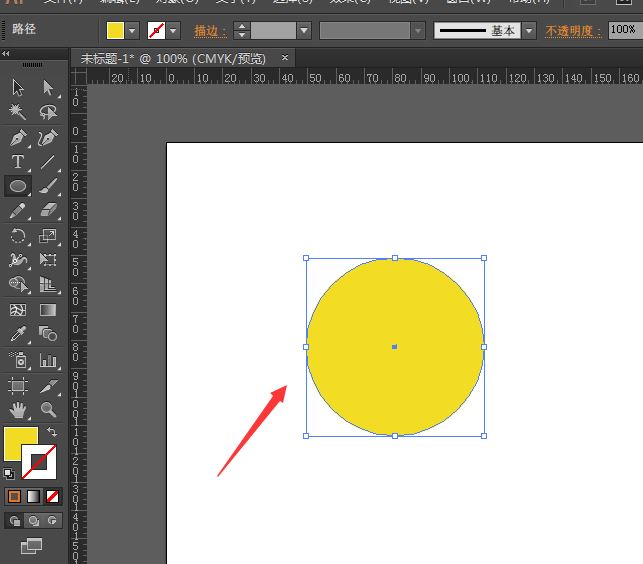
Task: Open the 基本 brush definition dropdown
Action: [529, 31]
